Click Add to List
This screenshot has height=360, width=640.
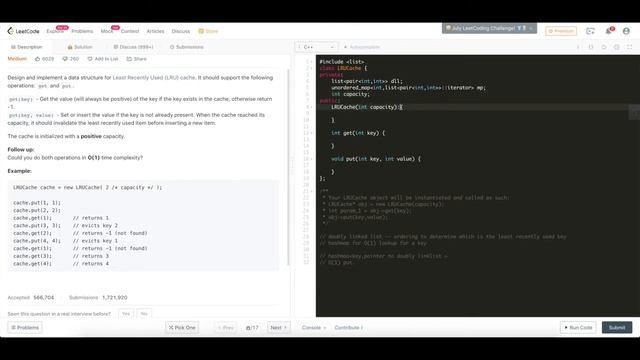(103, 59)
